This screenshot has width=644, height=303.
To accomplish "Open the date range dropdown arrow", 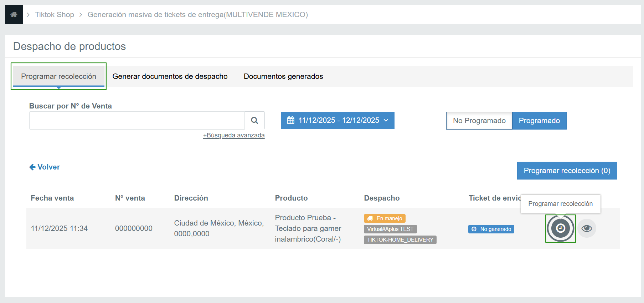I will (x=386, y=120).
